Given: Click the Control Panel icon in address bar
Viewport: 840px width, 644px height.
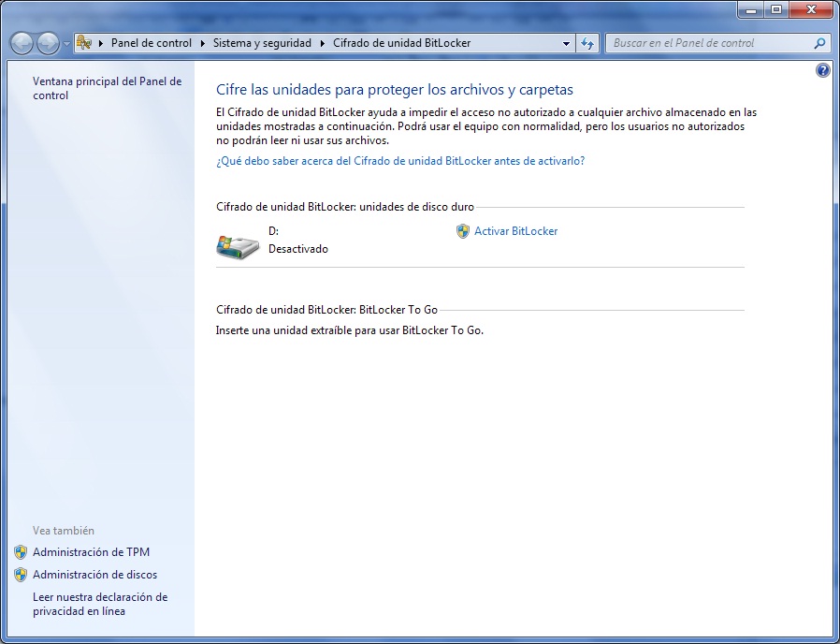Looking at the screenshot, I should tap(84, 43).
